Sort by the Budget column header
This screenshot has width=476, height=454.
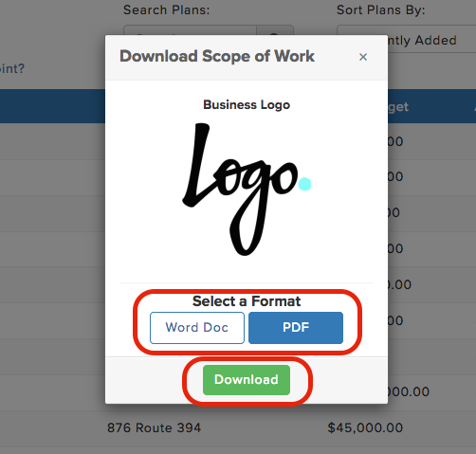[398, 107]
